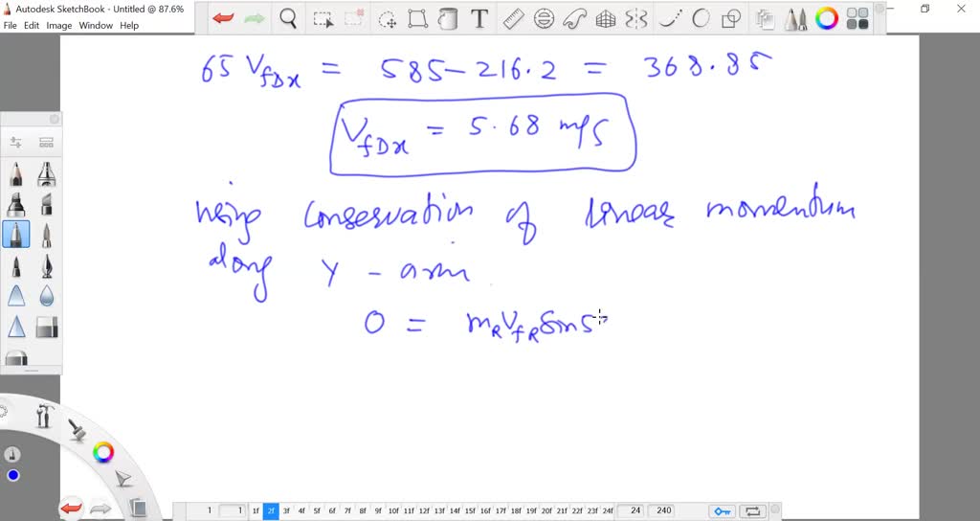Viewport: 980px width, 521px height.
Task: Enable the Ruler guide
Action: pyautogui.click(x=513, y=19)
